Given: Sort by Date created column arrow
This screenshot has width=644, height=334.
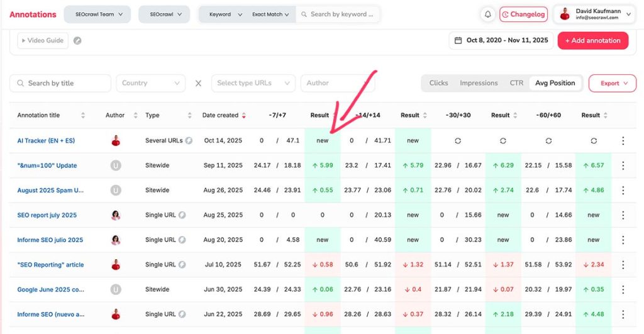Looking at the screenshot, I should tap(244, 116).
